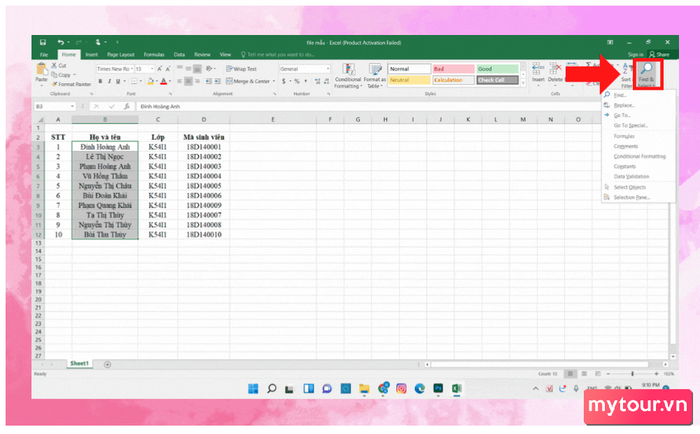Switch to the Insert ribbon tab
This screenshot has width=700, height=434.
(92, 54)
